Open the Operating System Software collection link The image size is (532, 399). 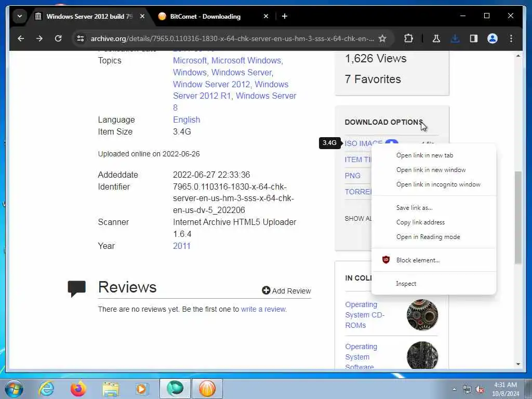point(361,356)
